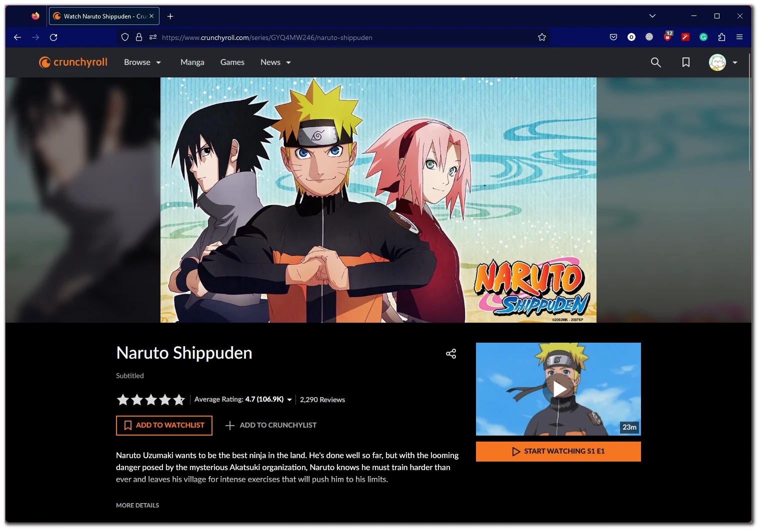Viewport: 761px width, 532px height.
Task: Click the Naruto Shippuden hero banner image
Action: tap(378, 200)
